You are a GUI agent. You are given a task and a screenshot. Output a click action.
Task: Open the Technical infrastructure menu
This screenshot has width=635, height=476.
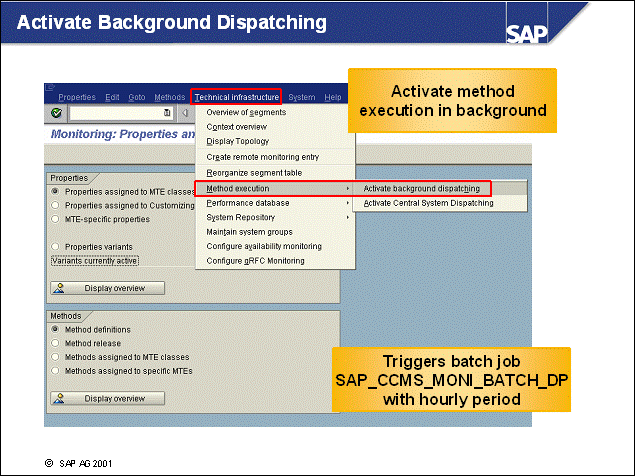click(x=237, y=97)
